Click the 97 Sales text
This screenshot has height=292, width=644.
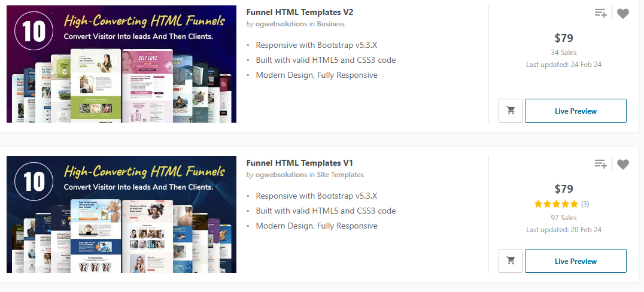tap(564, 218)
